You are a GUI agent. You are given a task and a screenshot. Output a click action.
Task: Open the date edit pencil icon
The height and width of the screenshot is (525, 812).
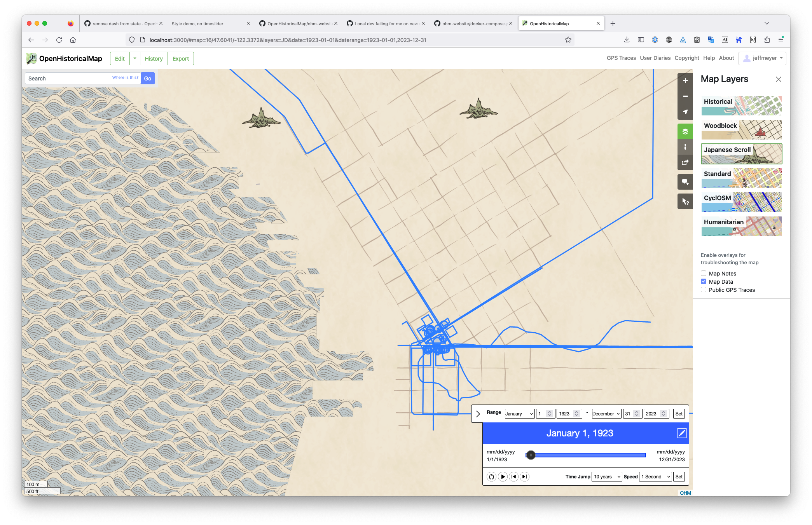pos(681,433)
